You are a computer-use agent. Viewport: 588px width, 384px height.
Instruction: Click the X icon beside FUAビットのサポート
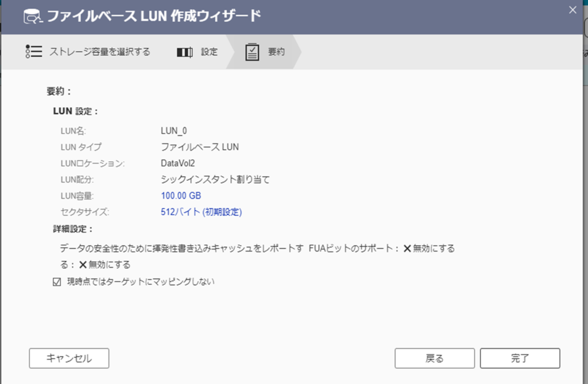click(407, 249)
